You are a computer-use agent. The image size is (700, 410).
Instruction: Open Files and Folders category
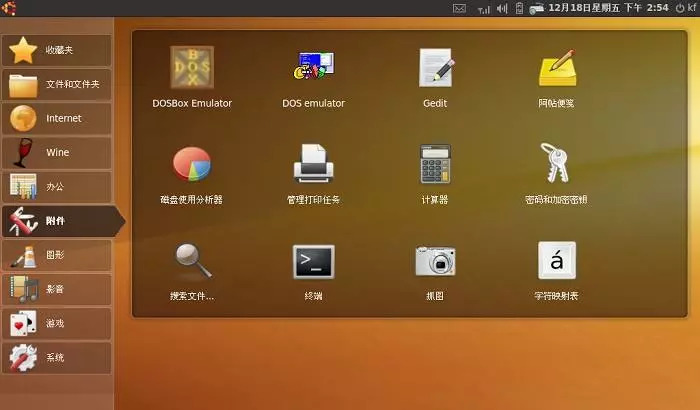[x=57, y=84]
